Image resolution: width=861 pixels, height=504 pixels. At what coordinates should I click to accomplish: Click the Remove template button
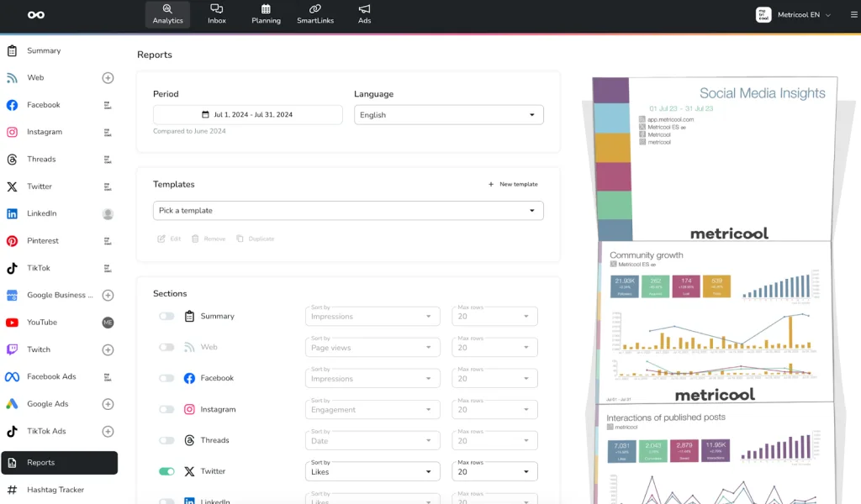coord(209,239)
